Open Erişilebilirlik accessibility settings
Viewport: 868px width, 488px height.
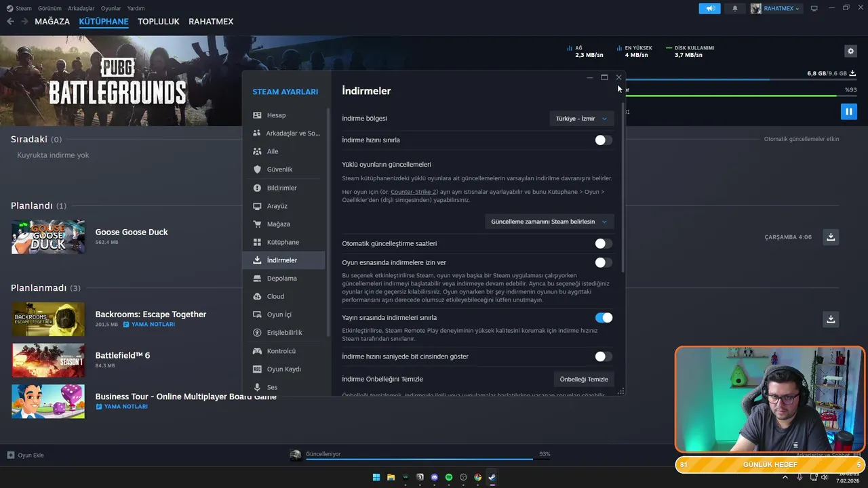click(x=283, y=333)
